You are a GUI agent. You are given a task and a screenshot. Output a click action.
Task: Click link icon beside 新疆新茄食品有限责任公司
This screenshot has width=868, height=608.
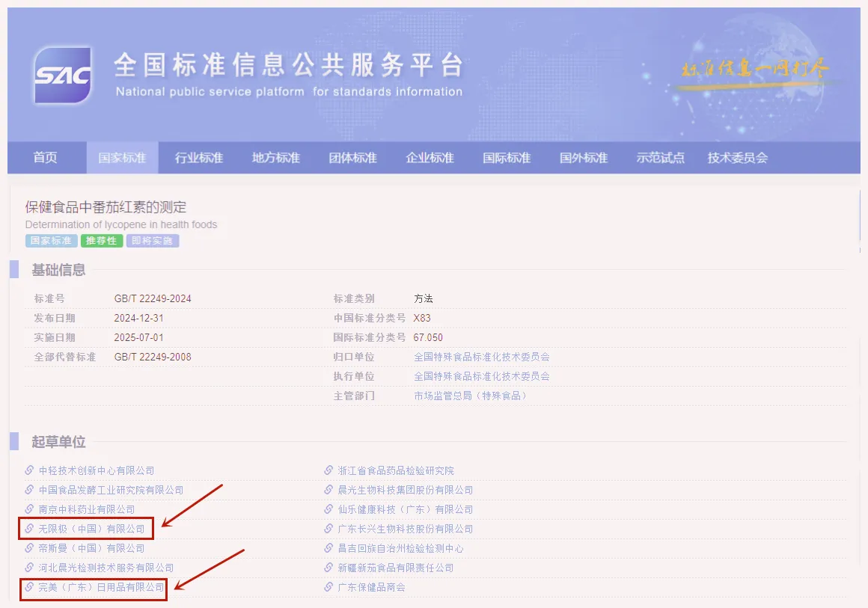328,568
